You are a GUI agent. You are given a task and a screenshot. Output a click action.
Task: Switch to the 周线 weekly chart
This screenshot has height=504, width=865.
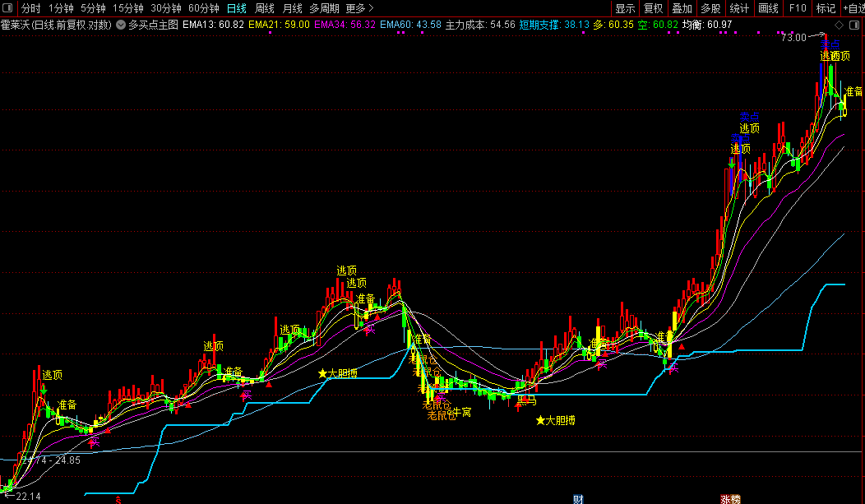pos(265,8)
